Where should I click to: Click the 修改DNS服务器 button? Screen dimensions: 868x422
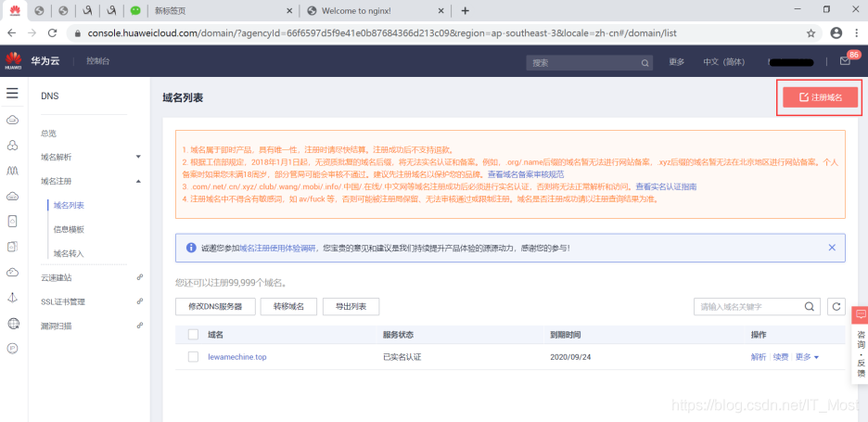215,306
